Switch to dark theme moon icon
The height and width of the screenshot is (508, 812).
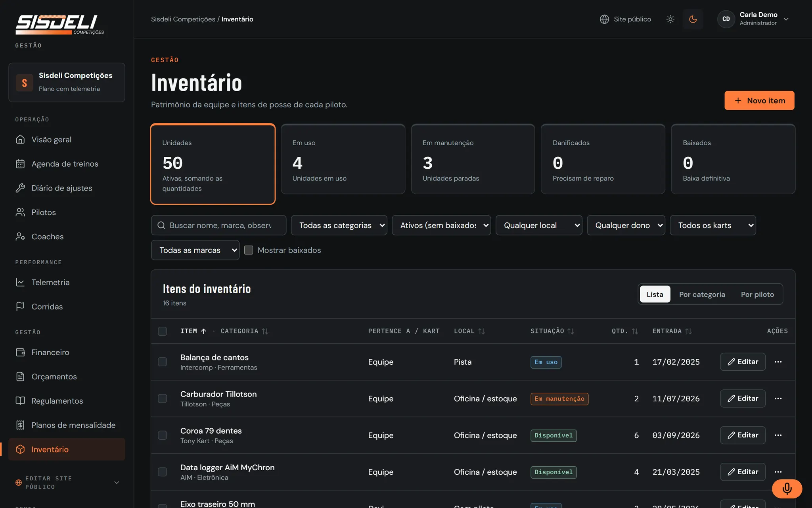693,19
